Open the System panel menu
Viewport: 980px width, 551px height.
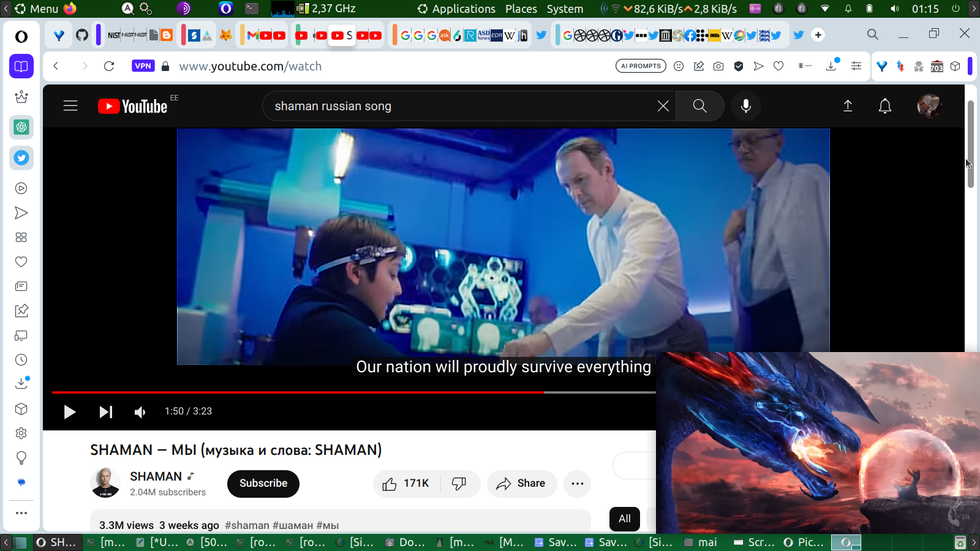pos(565,9)
